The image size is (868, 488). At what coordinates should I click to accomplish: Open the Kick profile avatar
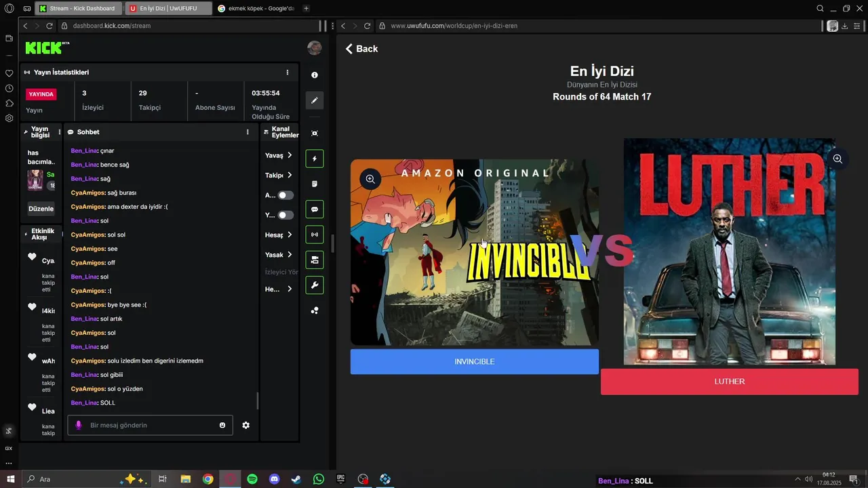click(315, 47)
